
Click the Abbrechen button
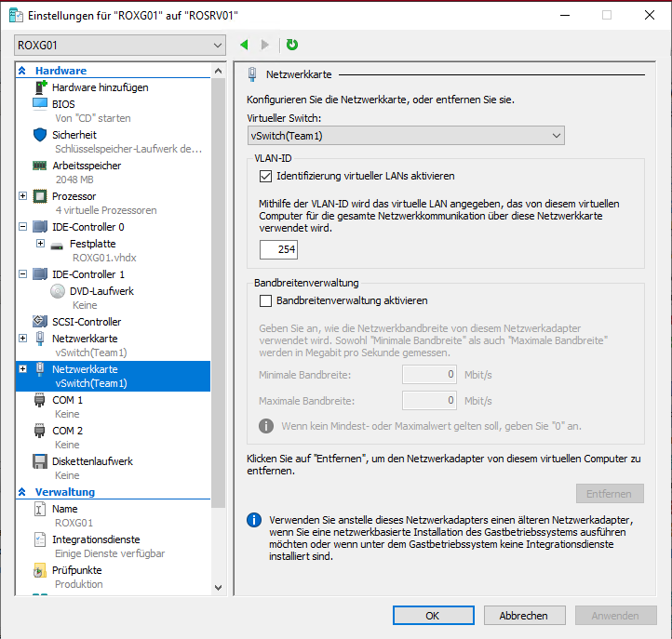(525, 616)
